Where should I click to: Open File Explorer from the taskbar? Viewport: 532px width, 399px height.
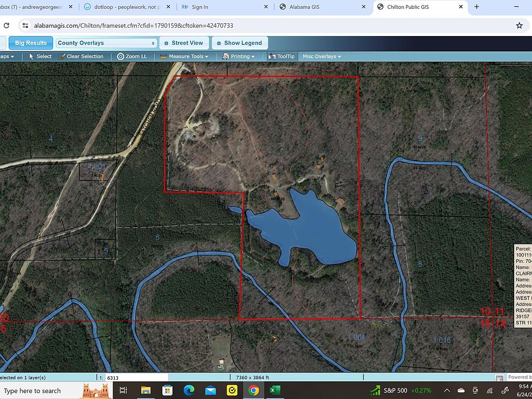point(146,390)
